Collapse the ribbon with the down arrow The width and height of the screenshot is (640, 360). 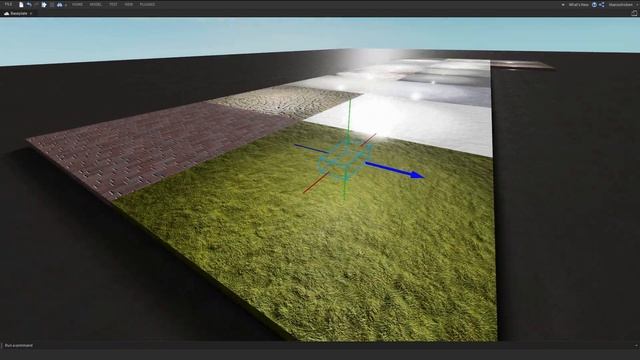[563, 5]
